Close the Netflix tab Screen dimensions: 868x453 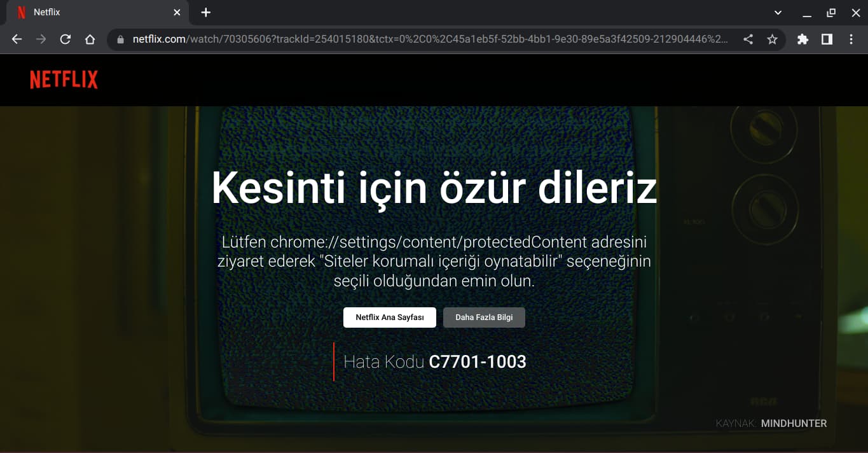177,12
